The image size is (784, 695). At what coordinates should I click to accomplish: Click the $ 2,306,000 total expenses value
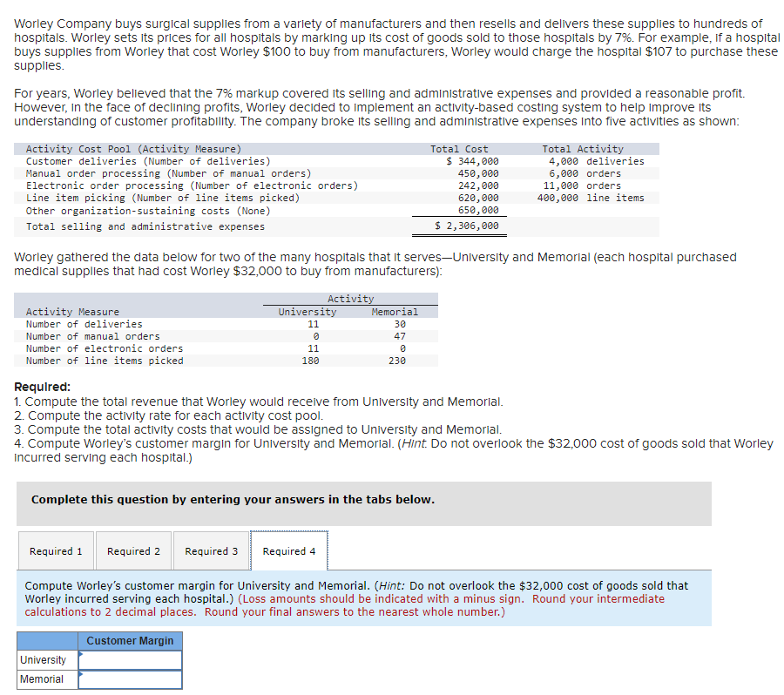(467, 226)
